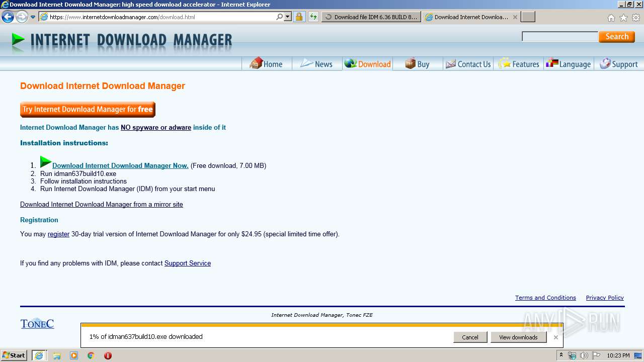Open the IE tools gear icon
This screenshot has height=362, width=644.
(x=636, y=18)
